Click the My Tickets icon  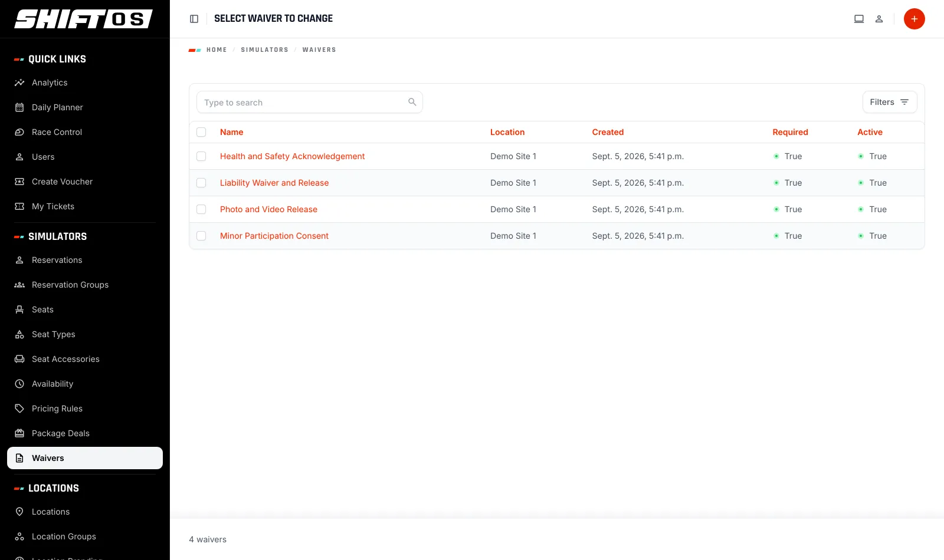[19, 206]
